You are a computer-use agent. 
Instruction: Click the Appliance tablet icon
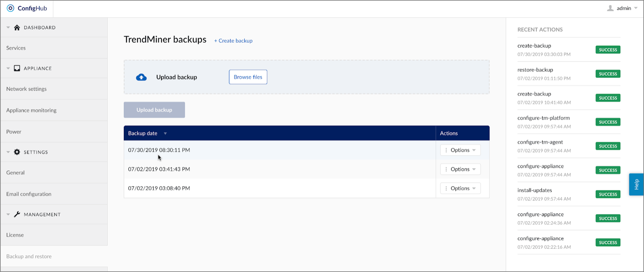[x=17, y=68]
